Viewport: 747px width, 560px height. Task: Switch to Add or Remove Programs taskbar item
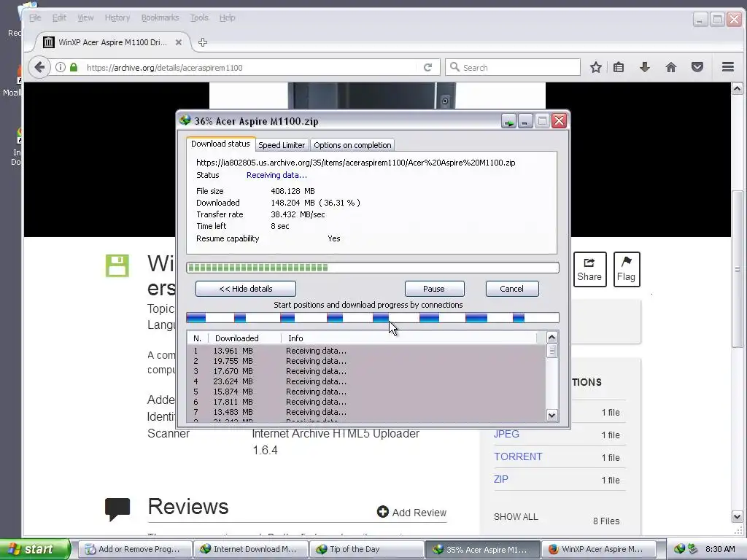(135, 549)
